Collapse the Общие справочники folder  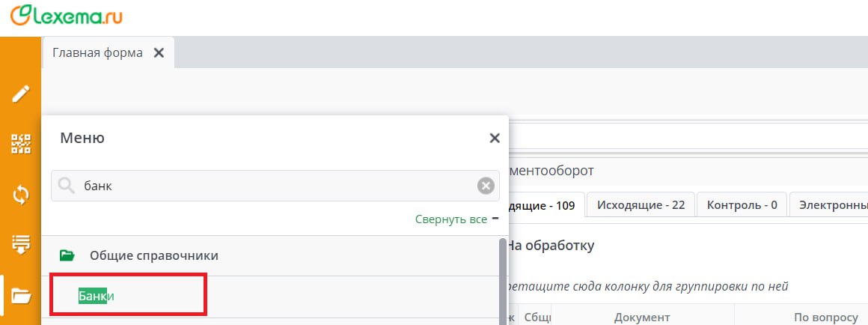(67, 255)
